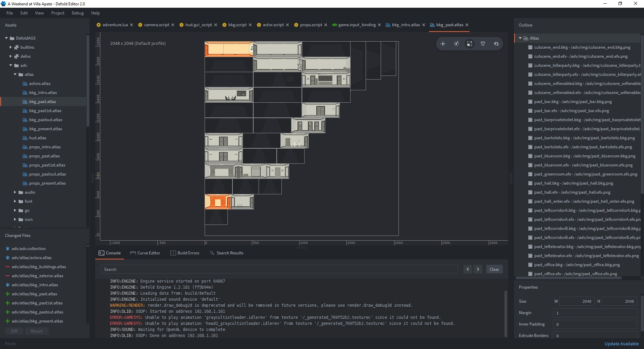Toggle the perspective camera cube icon

483,44
